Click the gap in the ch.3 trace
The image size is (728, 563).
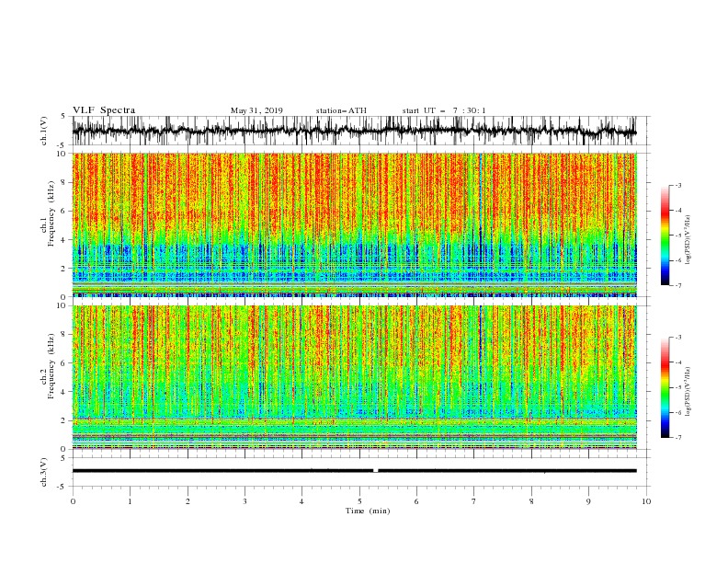click(376, 471)
